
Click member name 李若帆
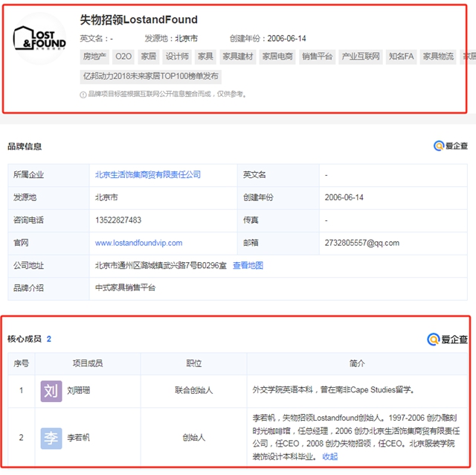pyautogui.click(x=78, y=438)
